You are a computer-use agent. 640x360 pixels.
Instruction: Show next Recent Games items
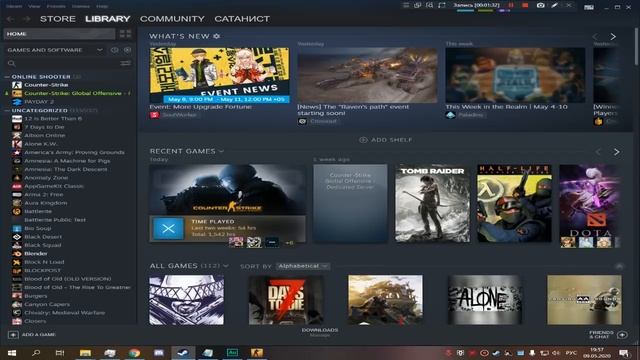pyautogui.click(x=616, y=152)
